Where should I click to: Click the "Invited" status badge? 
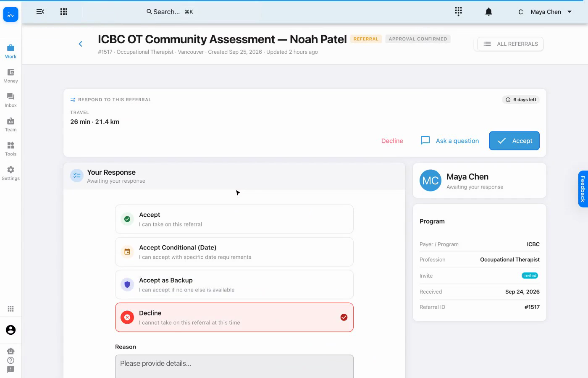click(x=530, y=276)
